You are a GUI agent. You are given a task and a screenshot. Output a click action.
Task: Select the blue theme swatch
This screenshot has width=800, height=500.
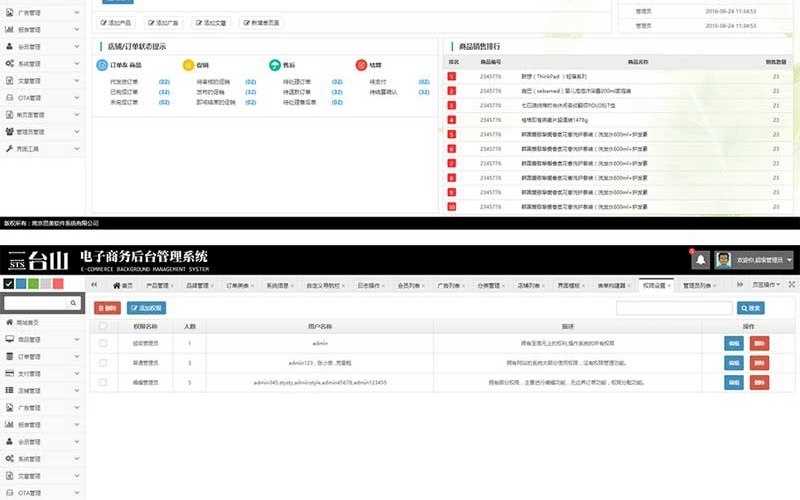pos(21,284)
